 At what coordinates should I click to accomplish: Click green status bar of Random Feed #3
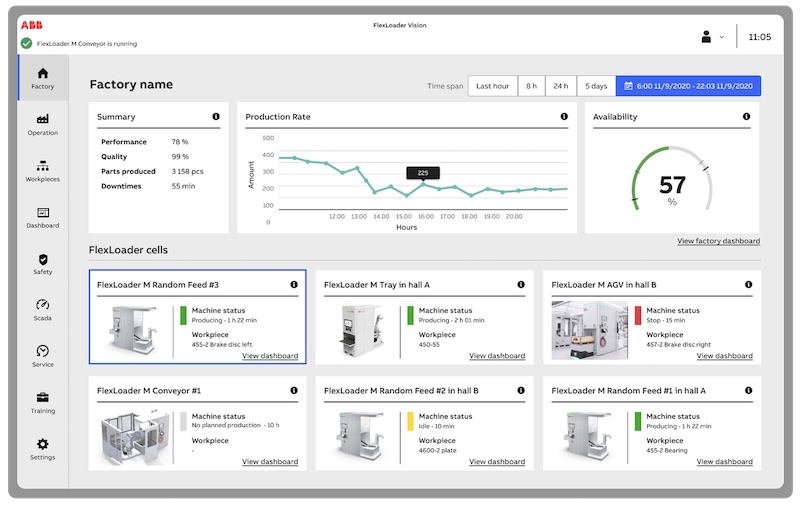point(183,315)
